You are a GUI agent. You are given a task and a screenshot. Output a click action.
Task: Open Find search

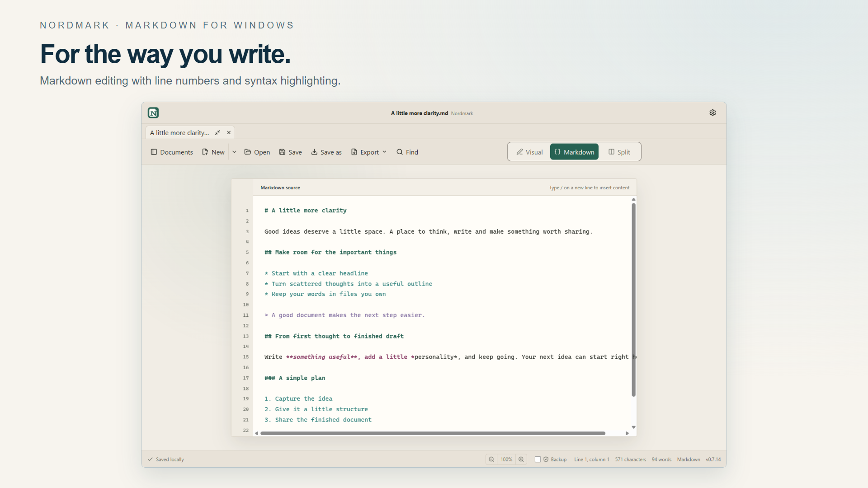tap(407, 152)
